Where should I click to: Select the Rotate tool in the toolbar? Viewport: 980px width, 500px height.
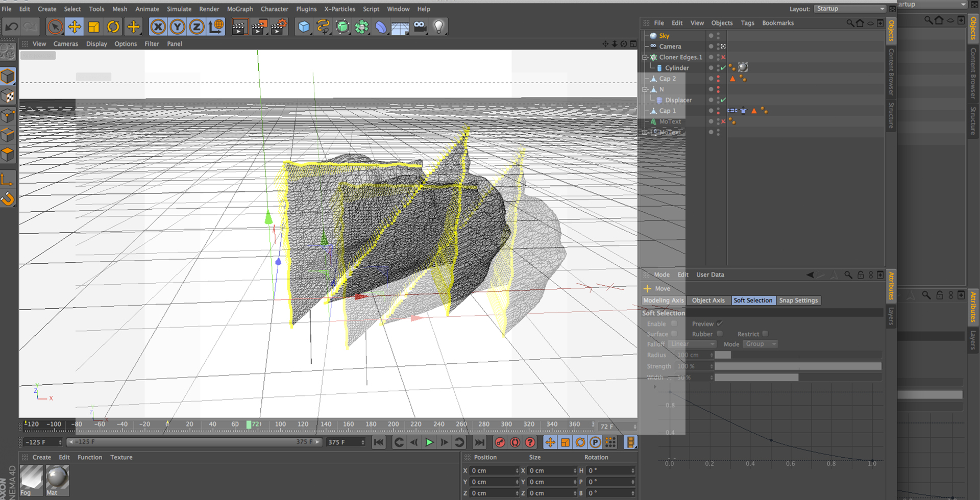click(113, 27)
